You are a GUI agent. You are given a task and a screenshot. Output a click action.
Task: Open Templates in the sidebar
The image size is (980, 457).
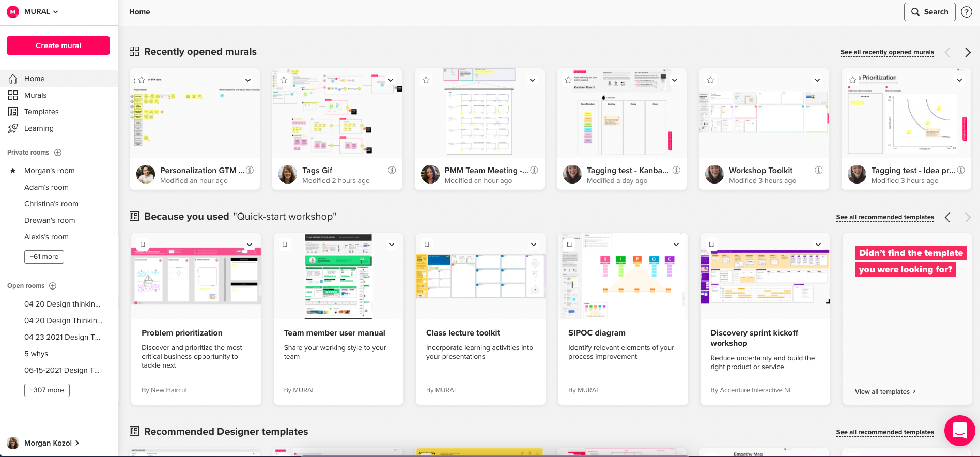coord(59,112)
